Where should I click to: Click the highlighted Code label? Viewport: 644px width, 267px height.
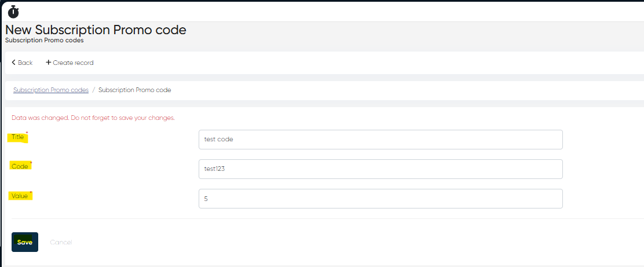pyautogui.click(x=20, y=166)
